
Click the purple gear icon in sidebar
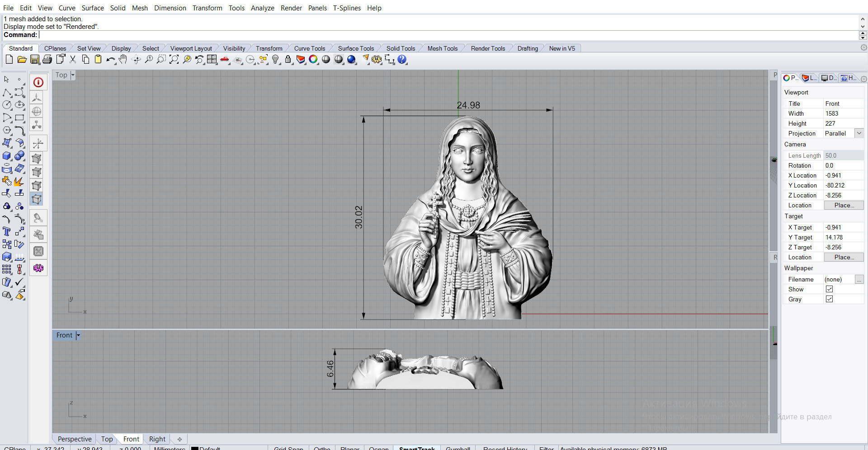(38, 268)
